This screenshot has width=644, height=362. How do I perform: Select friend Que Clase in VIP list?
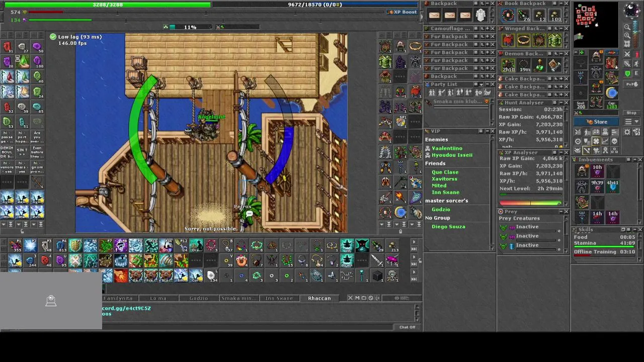pyautogui.click(x=445, y=172)
